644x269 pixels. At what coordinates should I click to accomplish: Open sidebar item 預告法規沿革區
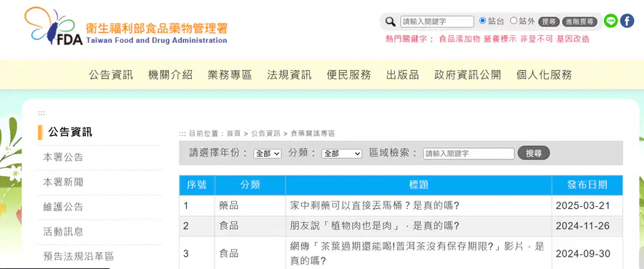78,257
